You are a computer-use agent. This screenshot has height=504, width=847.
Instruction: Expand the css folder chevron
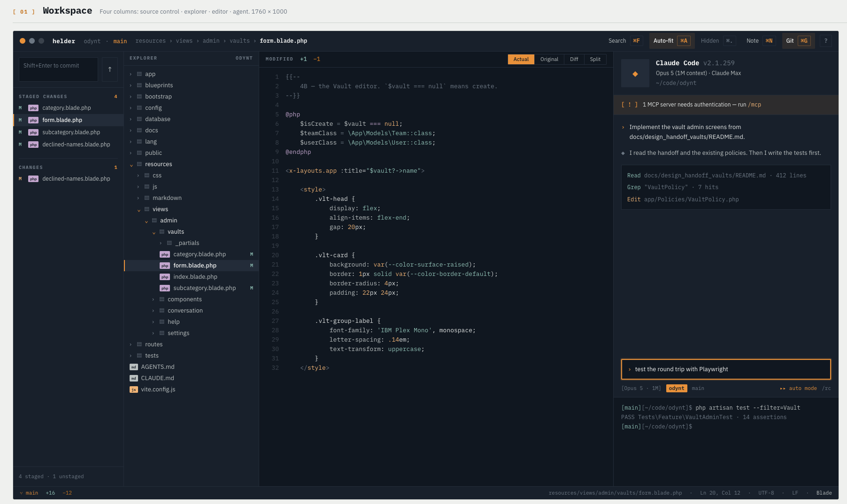click(x=138, y=176)
